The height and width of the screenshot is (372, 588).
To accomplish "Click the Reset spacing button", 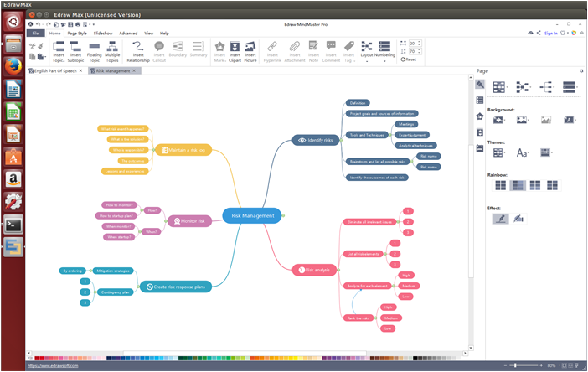I will pos(409,59).
